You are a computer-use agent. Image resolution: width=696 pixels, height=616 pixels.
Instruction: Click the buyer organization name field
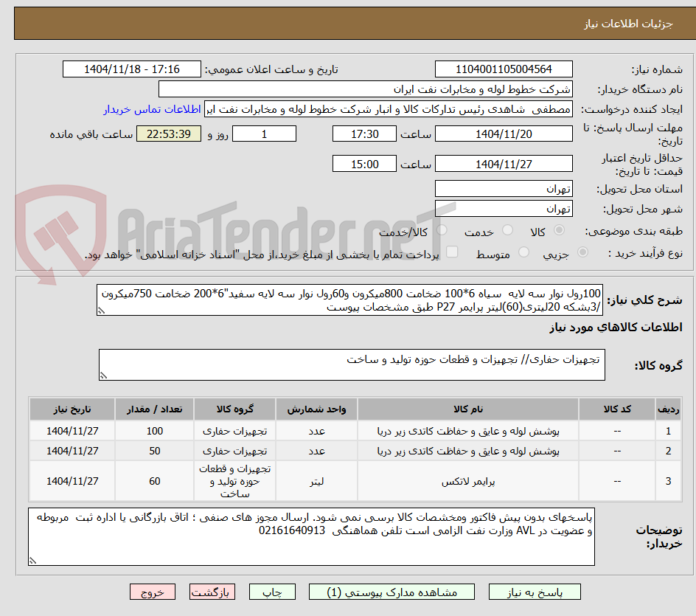point(365,89)
